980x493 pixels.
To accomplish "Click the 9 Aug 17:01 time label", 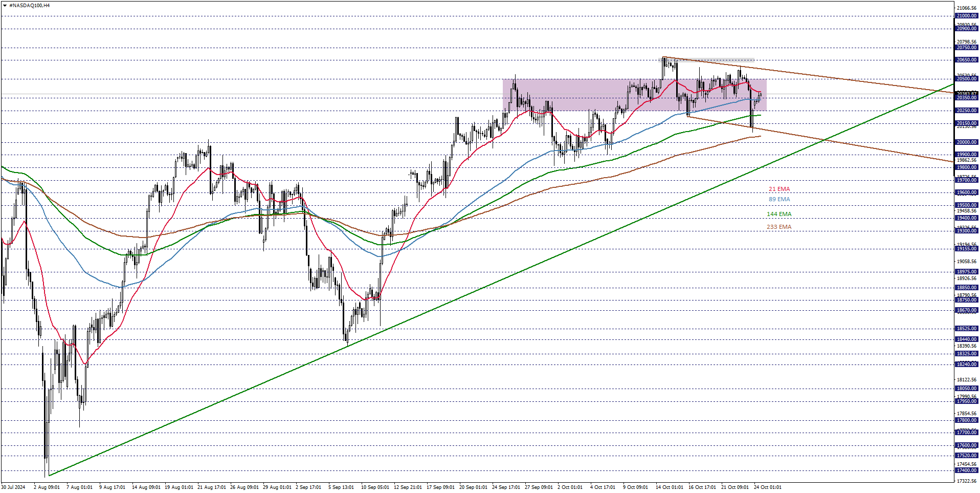I will coord(112,487).
